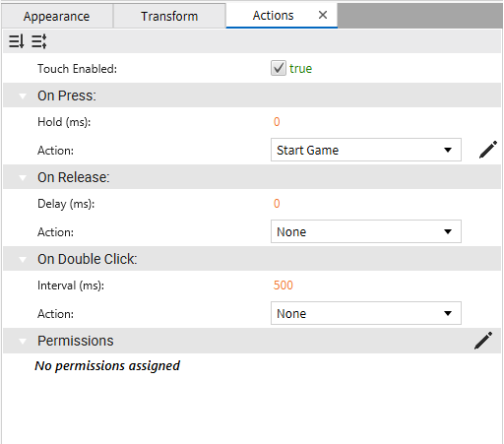Click the Interval (ms) value 500
This screenshot has width=504, height=444.
283,285
